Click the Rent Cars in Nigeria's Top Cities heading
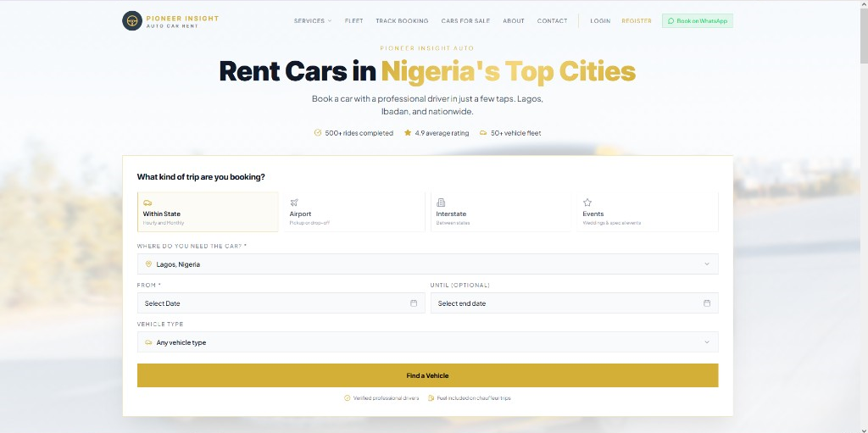The image size is (868, 433). coord(427,71)
